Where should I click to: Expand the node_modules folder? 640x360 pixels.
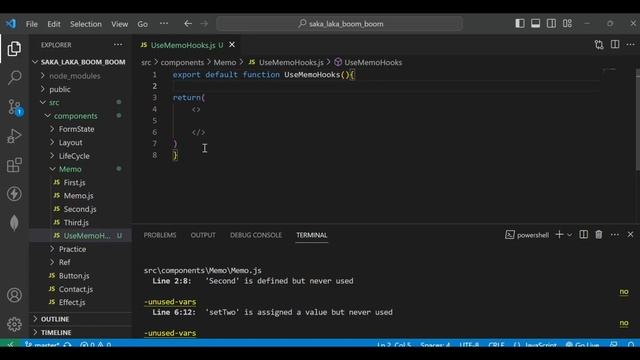pos(80,76)
